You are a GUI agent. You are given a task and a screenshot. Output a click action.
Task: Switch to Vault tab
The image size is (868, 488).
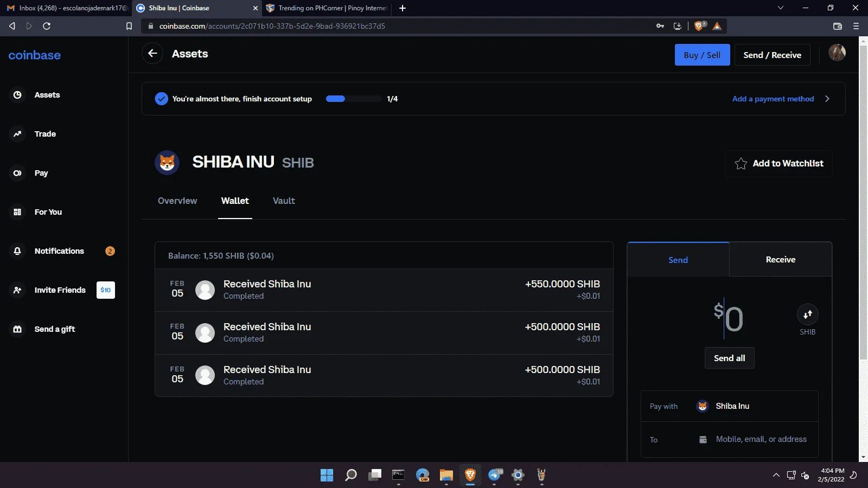click(x=284, y=201)
